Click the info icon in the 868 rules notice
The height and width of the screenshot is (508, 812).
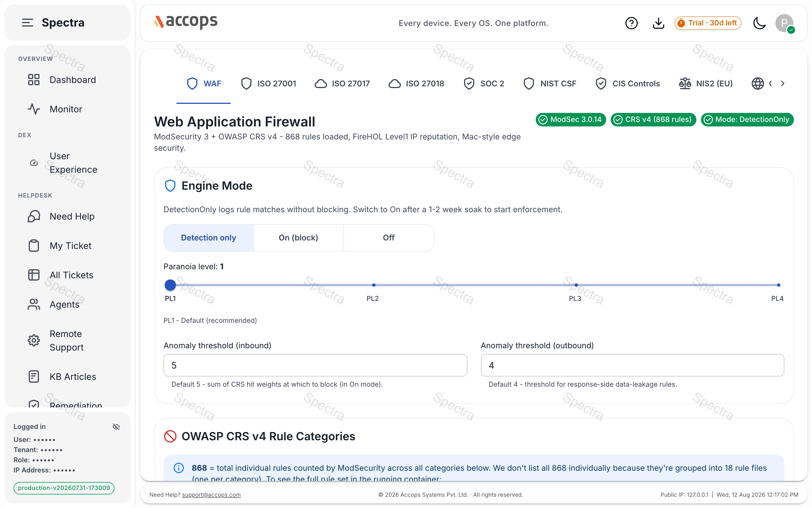point(179,468)
